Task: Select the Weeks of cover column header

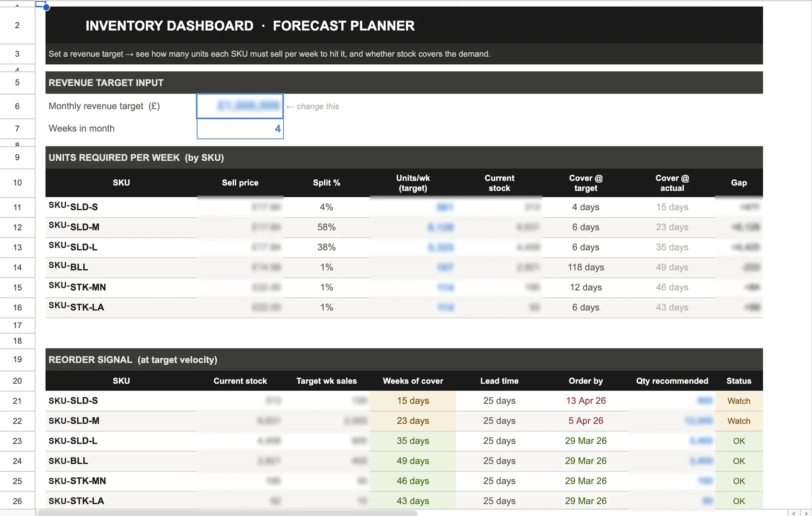Action: [x=413, y=381]
